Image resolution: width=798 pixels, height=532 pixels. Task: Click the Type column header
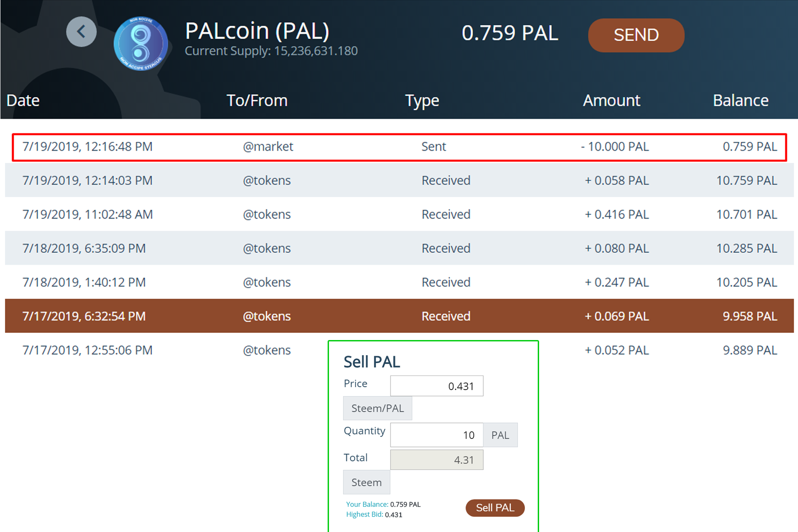click(x=422, y=101)
